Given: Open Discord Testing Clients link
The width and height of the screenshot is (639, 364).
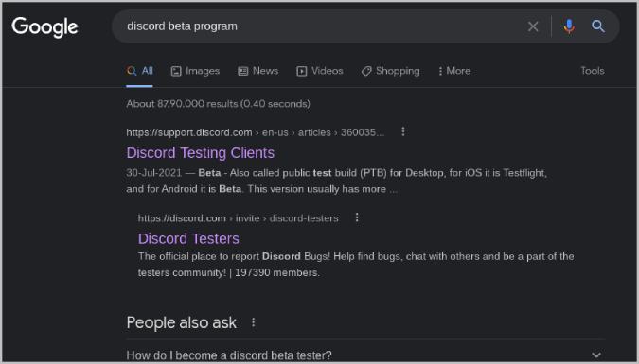Looking at the screenshot, I should pyautogui.click(x=200, y=153).
